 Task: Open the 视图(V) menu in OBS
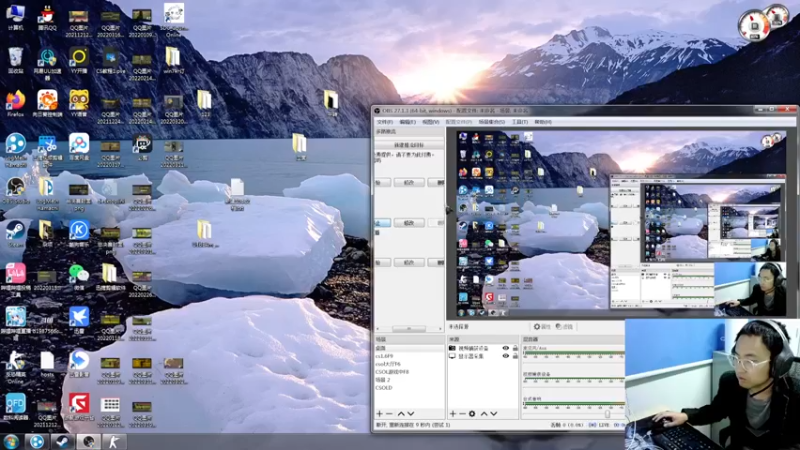[431, 122]
